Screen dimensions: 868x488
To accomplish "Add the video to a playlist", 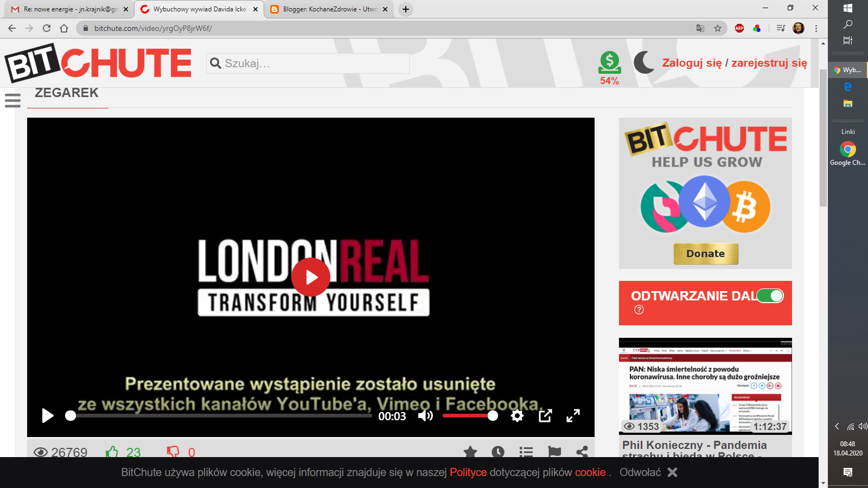I will click(x=526, y=452).
